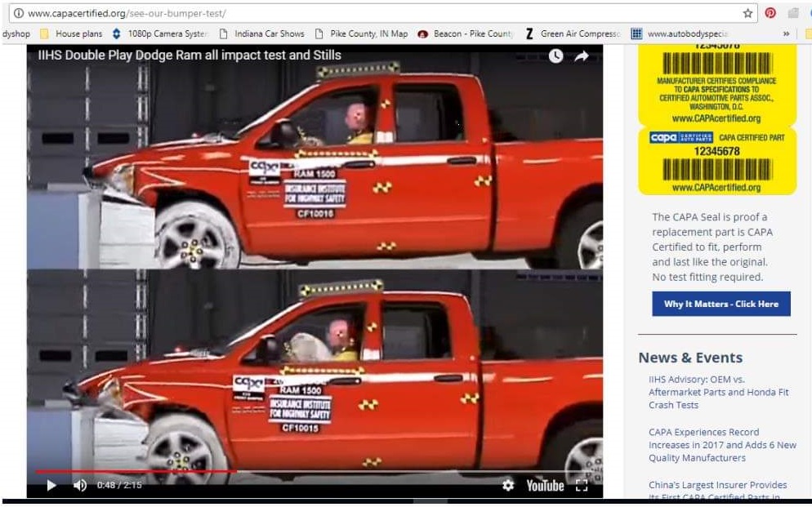The height and width of the screenshot is (507, 812).
Task: Click the site info icon in address bar
Action: [x=19, y=13]
